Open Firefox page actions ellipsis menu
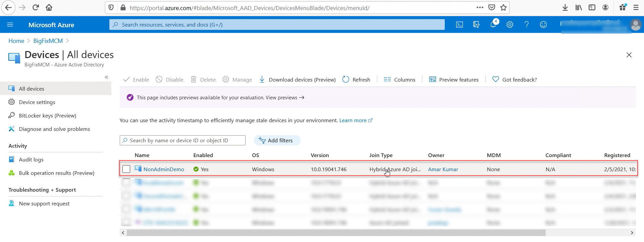This screenshot has height=242, width=644. [x=480, y=7]
